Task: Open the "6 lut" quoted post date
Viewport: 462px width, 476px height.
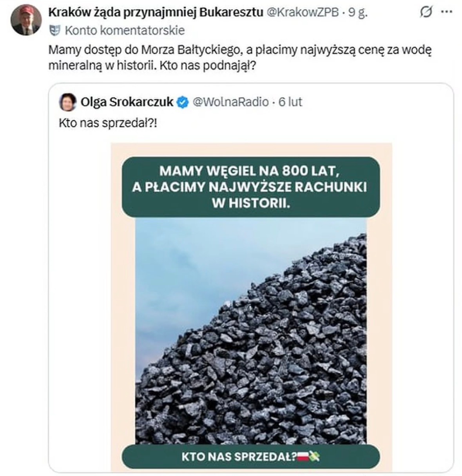Action: click(x=290, y=102)
